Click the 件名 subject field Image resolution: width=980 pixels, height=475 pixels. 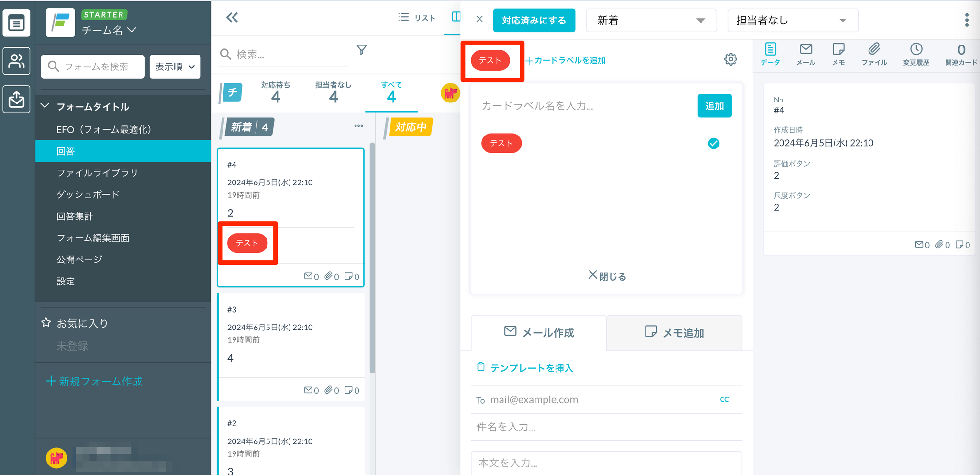[x=606, y=427]
